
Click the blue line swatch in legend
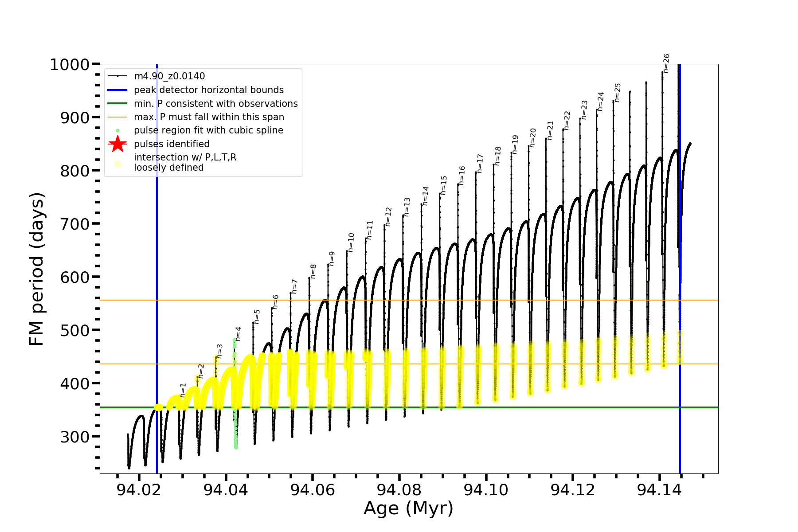pos(117,90)
